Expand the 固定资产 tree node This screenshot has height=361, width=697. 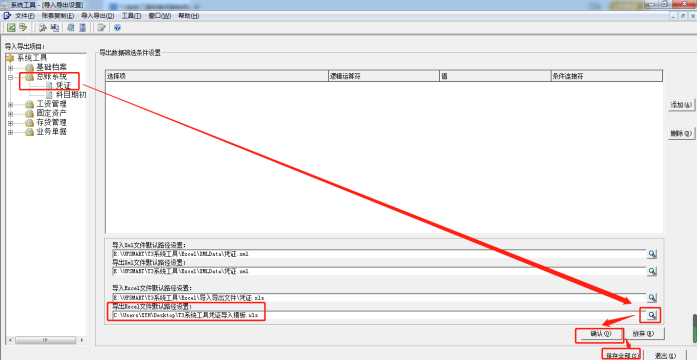click(x=10, y=114)
